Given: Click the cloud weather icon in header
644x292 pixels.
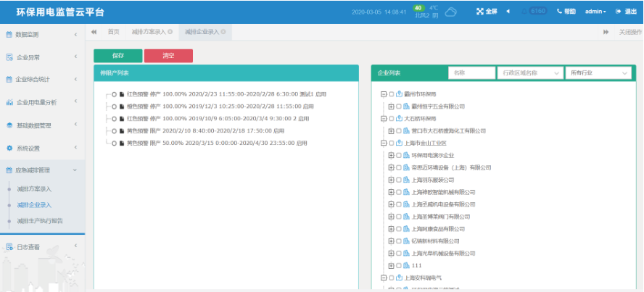Looking at the screenshot, I should coord(450,12).
